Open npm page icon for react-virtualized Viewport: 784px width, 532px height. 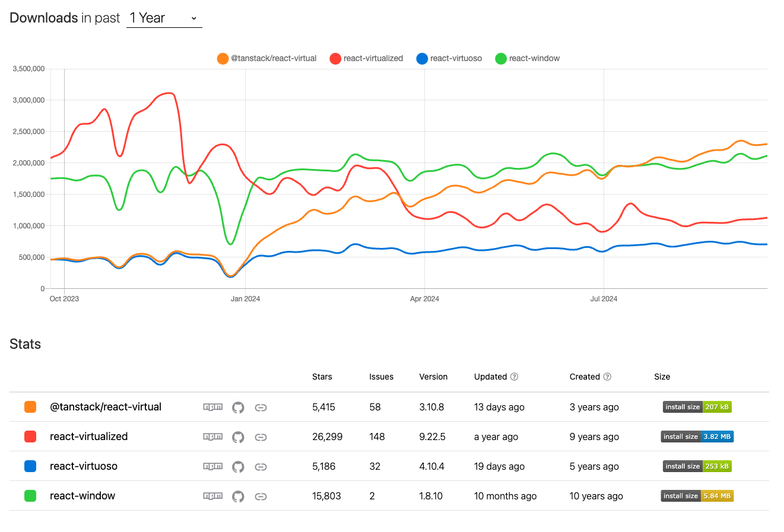tap(213, 437)
